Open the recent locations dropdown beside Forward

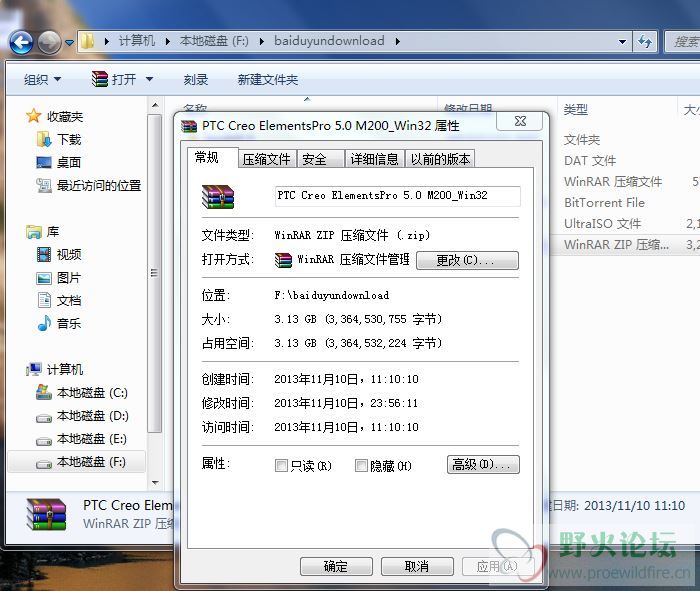tap(70, 43)
